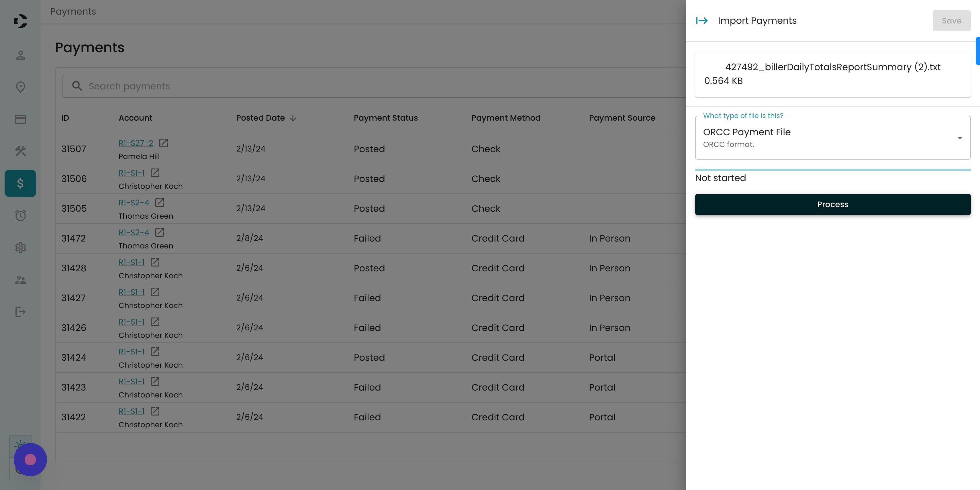
Task: Open the alarm clock sidebar icon
Action: (21, 216)
